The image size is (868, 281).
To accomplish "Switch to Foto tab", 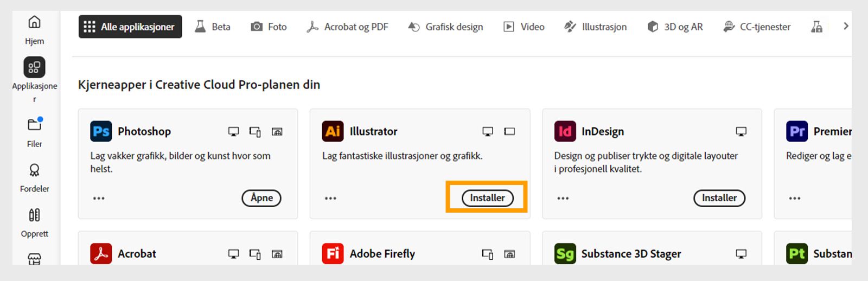I will [x=269, y=27].
